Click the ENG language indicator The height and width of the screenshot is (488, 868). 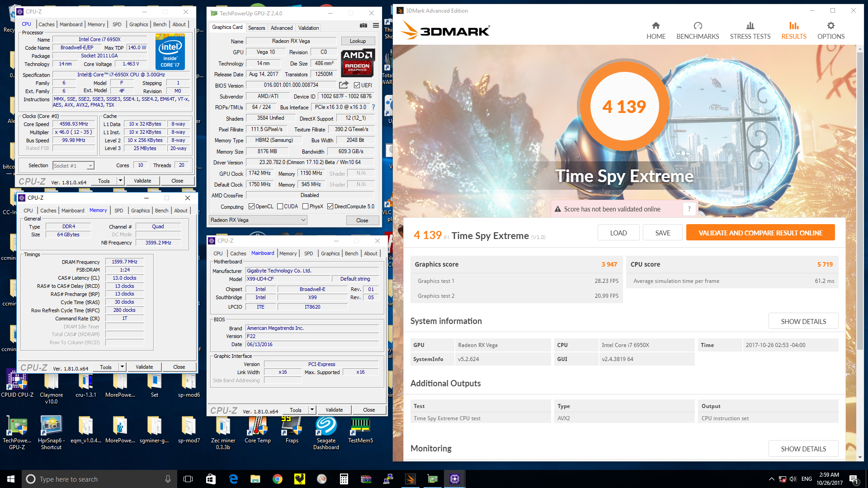pos(807,479)
